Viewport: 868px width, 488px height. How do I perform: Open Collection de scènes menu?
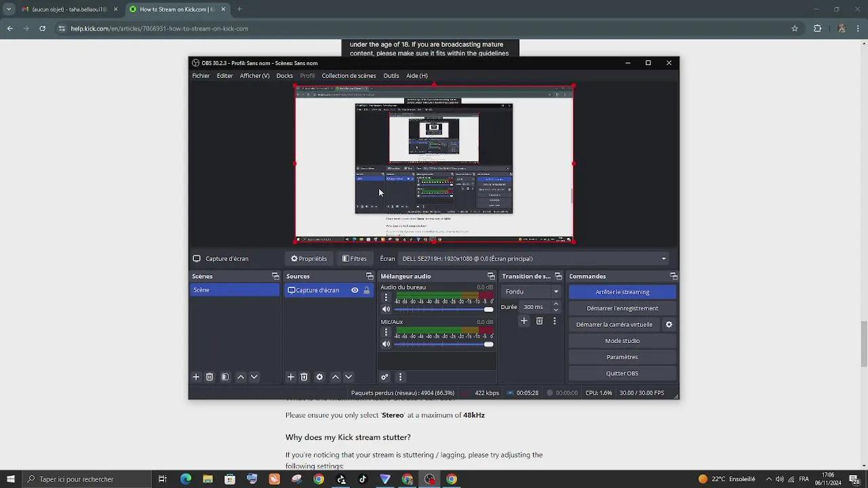(349, 76)
